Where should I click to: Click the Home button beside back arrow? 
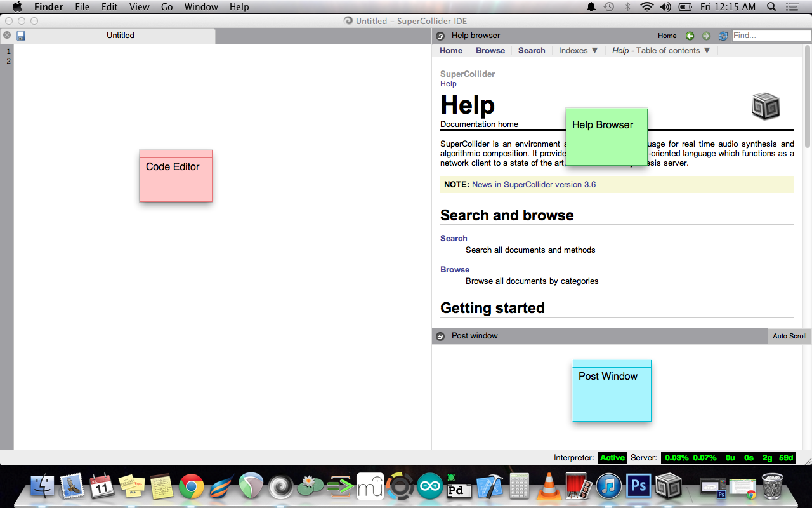pyautogui.click(x=667, y=36)
